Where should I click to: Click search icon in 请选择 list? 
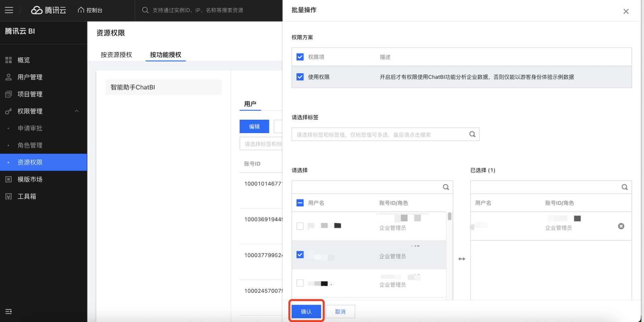pos(446,187)
